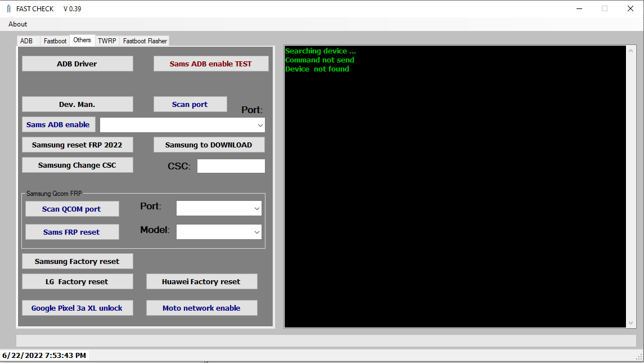
Task: Click inside the CSC input field
Action: (231, 165)
